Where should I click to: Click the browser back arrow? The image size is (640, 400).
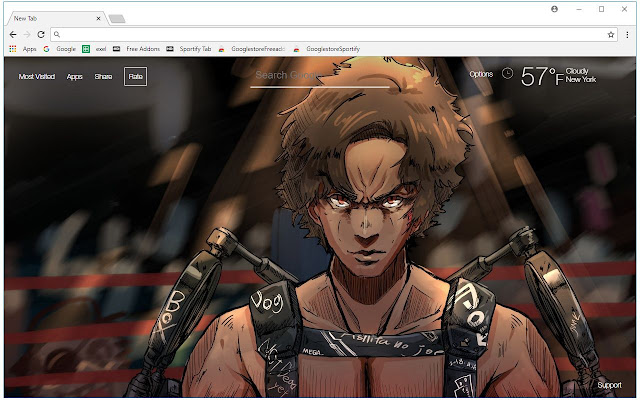coord(13,35)
